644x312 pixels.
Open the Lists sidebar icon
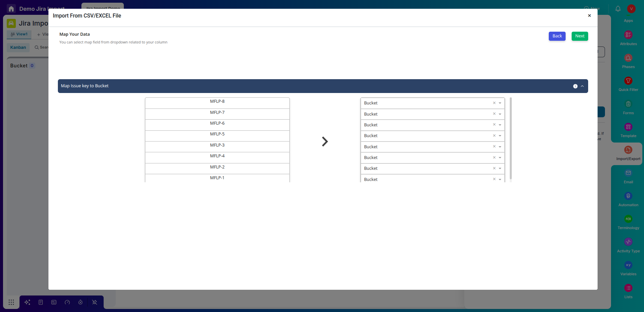coord(628,288)
